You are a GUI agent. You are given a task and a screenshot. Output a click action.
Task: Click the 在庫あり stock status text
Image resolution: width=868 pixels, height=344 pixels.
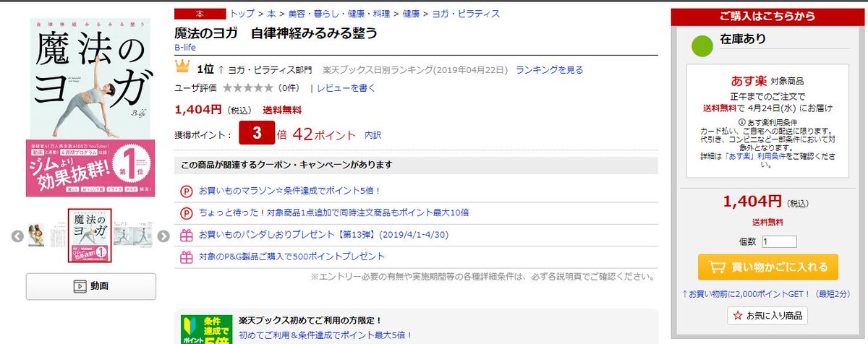click(743, 39)
